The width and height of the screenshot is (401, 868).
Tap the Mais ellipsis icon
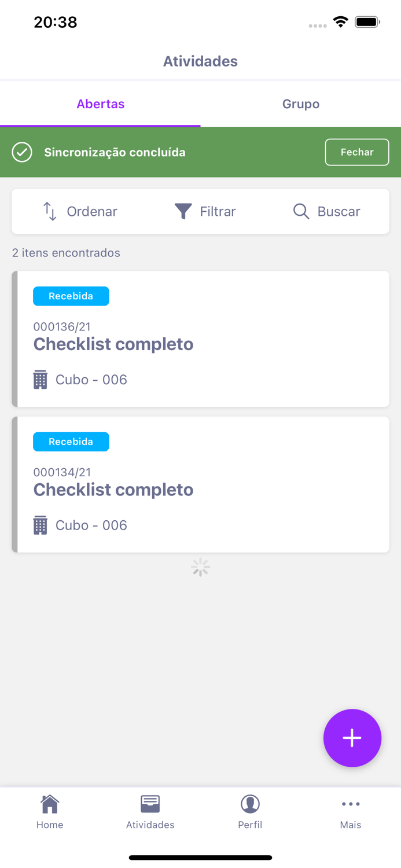click(x=351, y=803)
